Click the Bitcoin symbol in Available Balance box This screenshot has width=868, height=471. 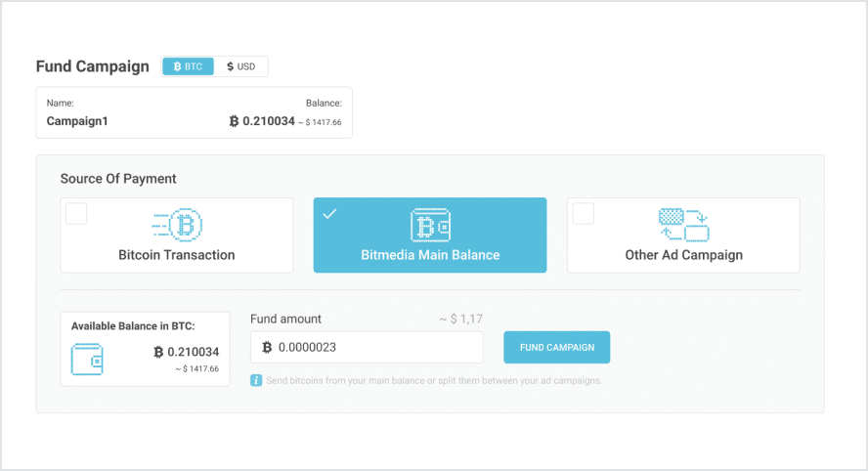click(x=158, y=352)
